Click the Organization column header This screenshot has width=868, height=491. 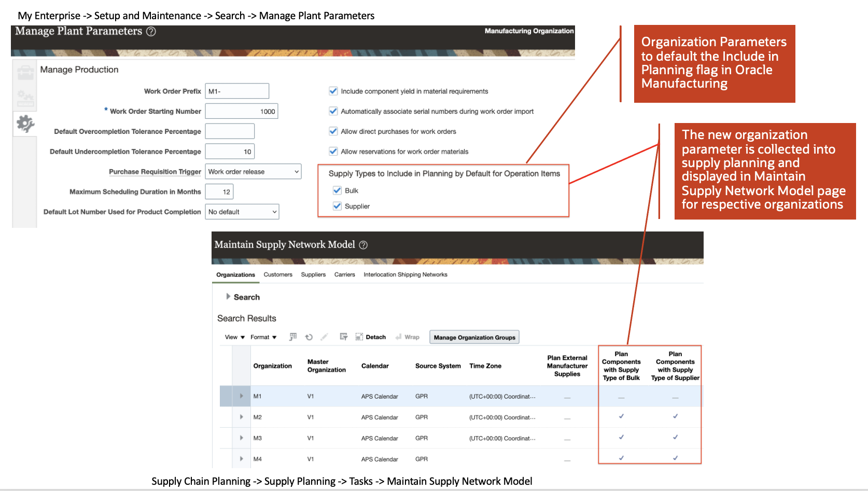(273, 366)
